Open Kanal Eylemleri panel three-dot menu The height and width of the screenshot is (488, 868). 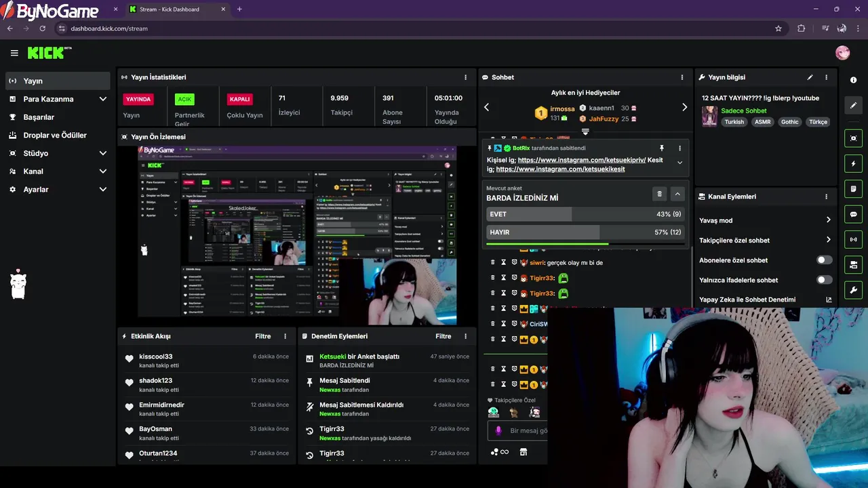click(826, 197)
